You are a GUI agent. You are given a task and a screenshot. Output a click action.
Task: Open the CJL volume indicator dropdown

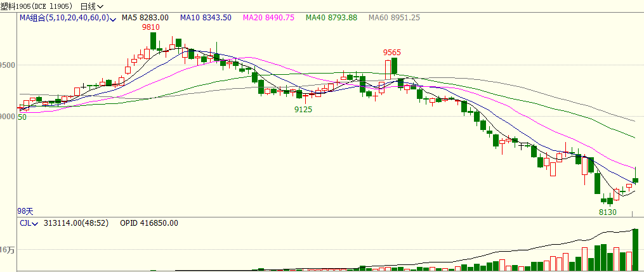pyautogui.click(x=29, y=223)
